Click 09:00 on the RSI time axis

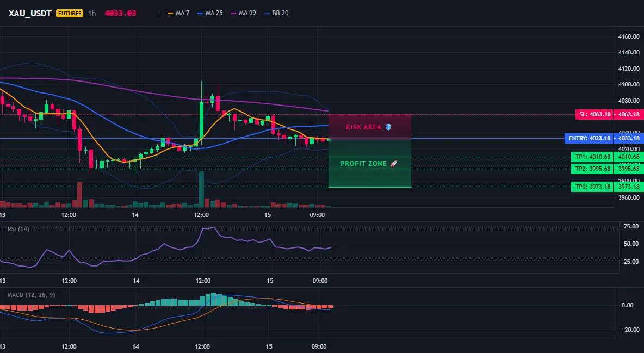tap(320, 281)
